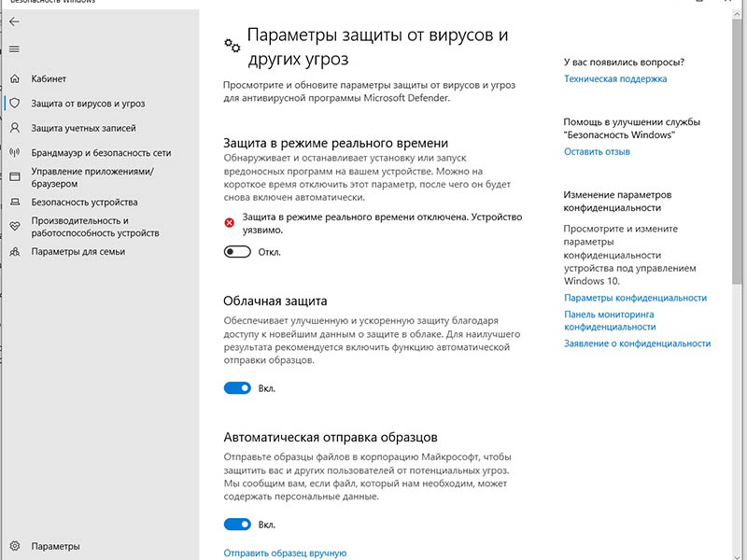Open the hamburger navigation menu
The image size is (747, 560).
tap(14, 49)
